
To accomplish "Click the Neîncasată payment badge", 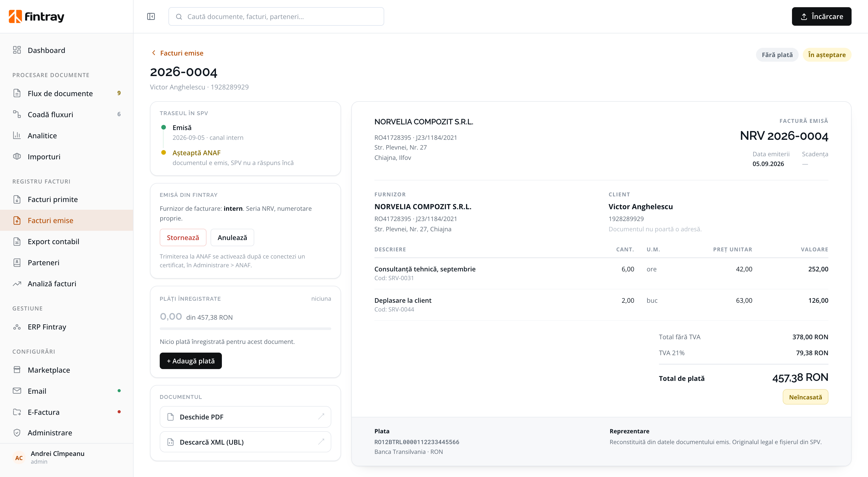I will coord(805,397).
